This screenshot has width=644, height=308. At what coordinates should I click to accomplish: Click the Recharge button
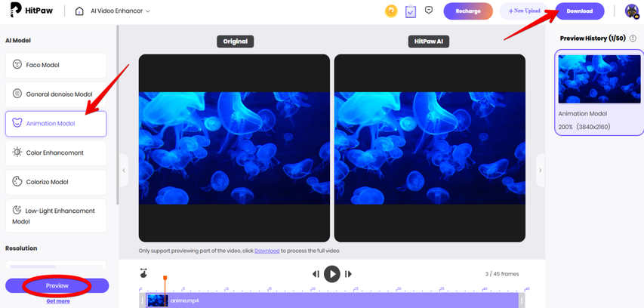[x=468, y=11]
